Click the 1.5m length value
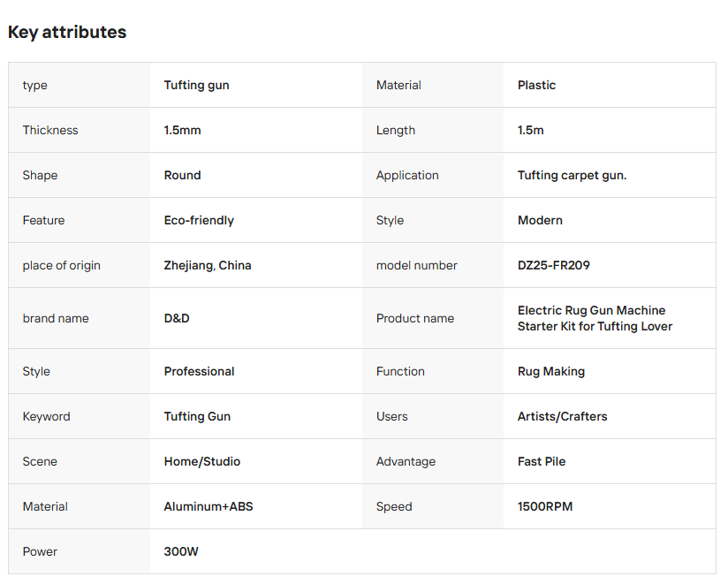728x584 pixels. [x=530, y=130]
